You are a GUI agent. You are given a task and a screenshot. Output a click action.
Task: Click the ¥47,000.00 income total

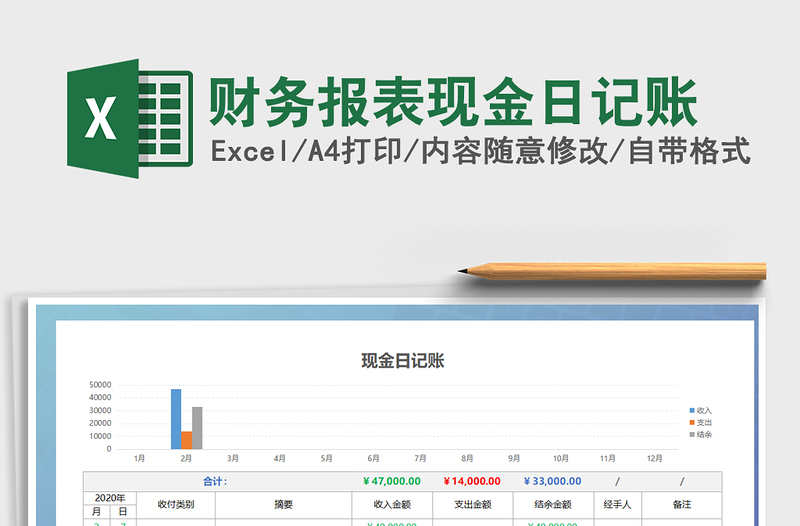click(392, 481)
